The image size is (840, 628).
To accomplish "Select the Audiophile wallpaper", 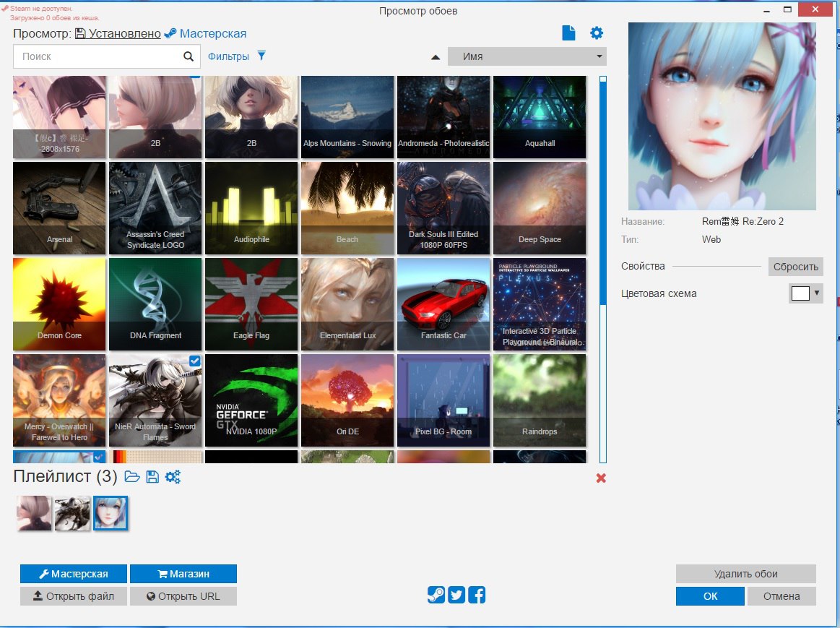I will (x=251, y=208).
